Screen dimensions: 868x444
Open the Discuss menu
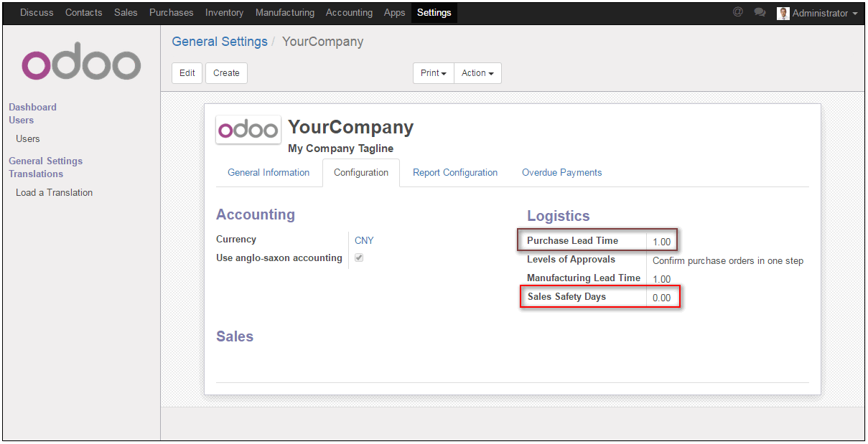pos(37,13)
